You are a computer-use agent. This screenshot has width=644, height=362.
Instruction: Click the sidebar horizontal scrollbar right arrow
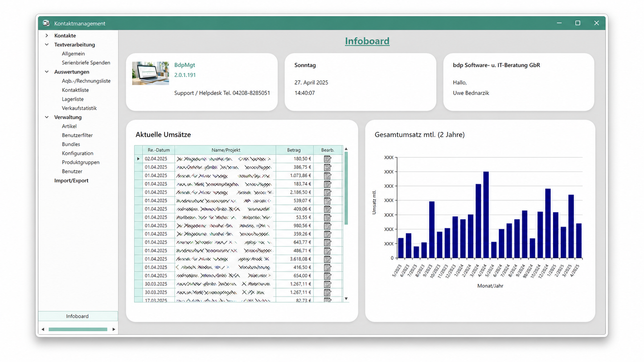[x=114, y=329]
